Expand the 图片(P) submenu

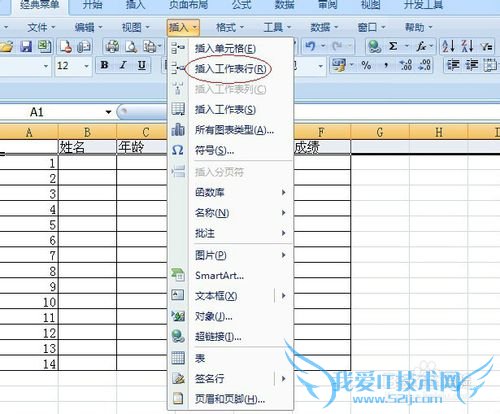pos(231,255)
